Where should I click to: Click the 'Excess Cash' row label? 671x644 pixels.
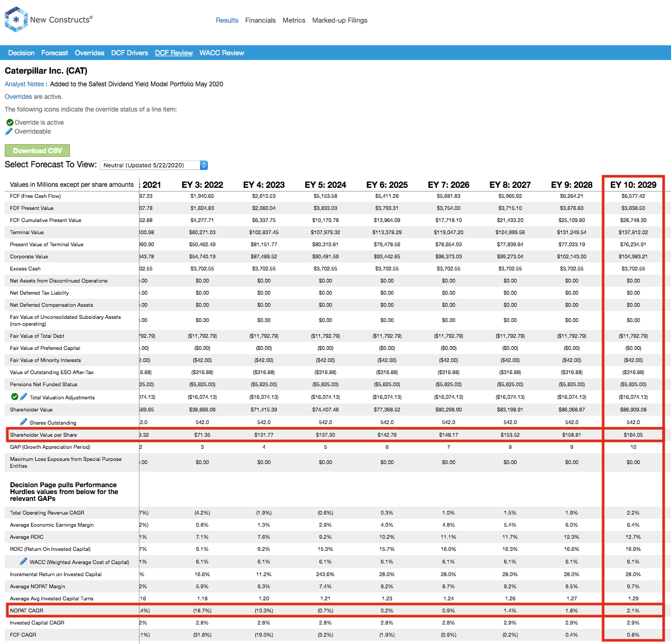pyautogui.click(x=25, y=269)
